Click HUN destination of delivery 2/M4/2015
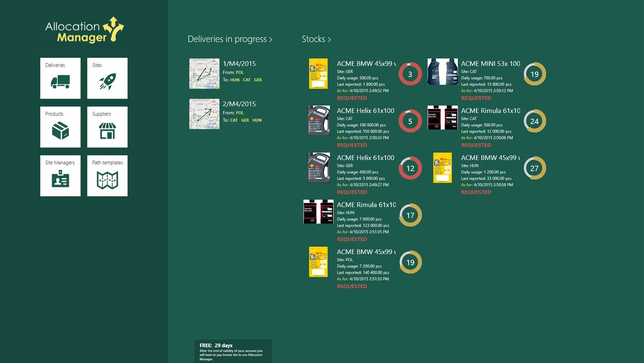The height and width of the screenshot is (363, 644). pyautogui.click(x=257, y=120)
